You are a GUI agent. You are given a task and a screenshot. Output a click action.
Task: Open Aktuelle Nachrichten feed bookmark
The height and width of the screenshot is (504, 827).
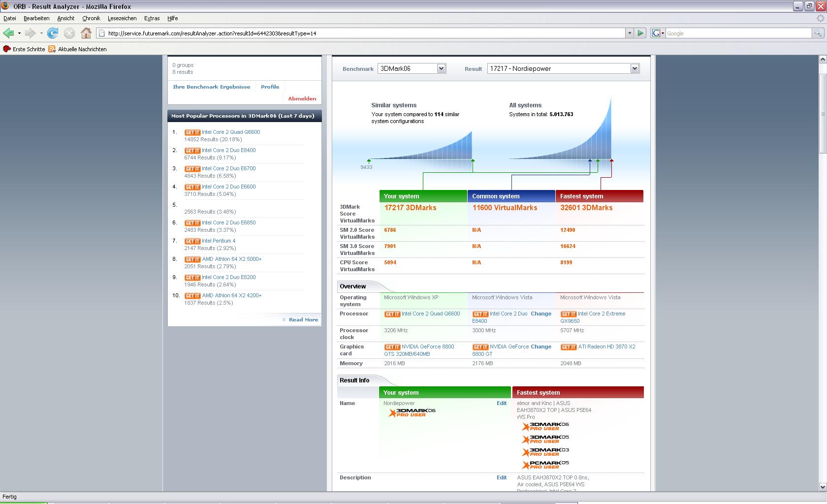click(77, 49)
